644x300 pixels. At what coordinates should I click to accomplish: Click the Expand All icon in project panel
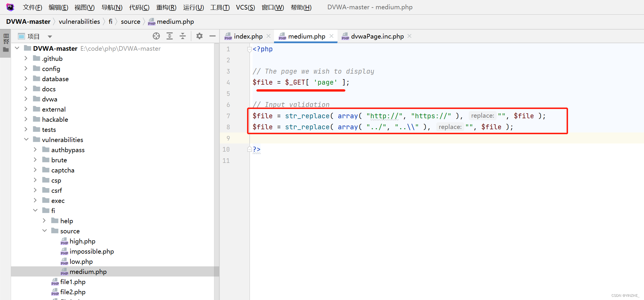click(x=170, y=36)
